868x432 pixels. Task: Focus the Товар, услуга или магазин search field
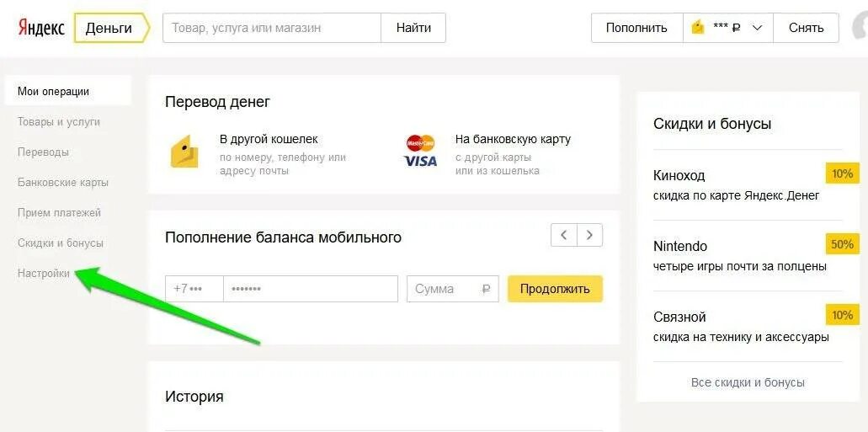pyautogui.click(x=272, y=28)
